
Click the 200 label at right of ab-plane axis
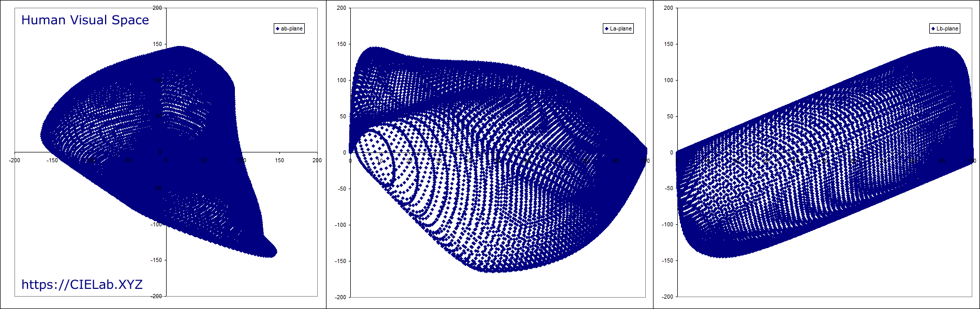pyautogui.click(x=317, y=160)
